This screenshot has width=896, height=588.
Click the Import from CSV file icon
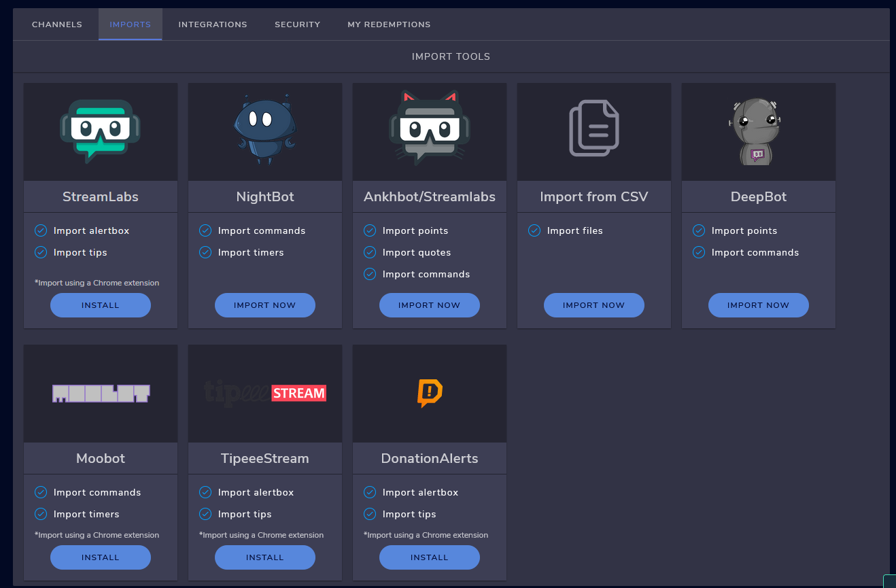click(593, 128)
